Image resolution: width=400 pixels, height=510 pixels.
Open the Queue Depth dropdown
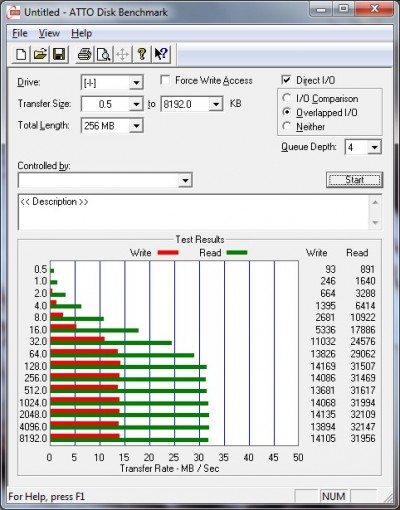(375, 147)
